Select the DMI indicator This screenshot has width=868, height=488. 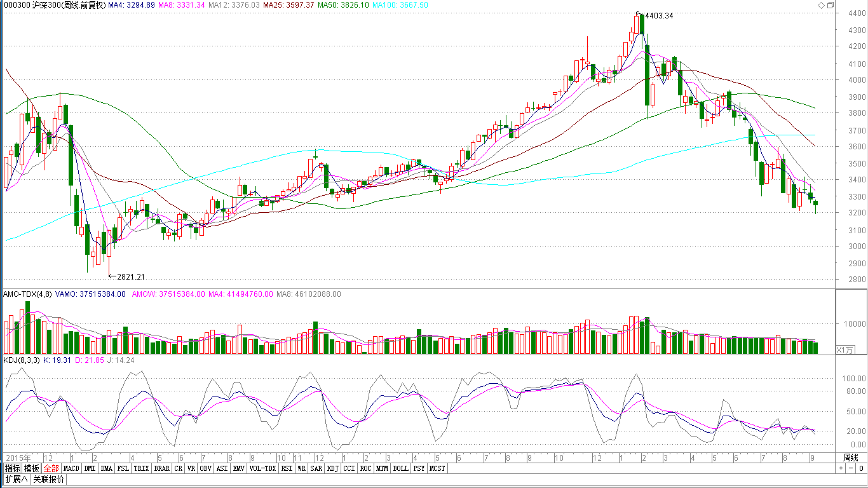click(x=90, y=468)
